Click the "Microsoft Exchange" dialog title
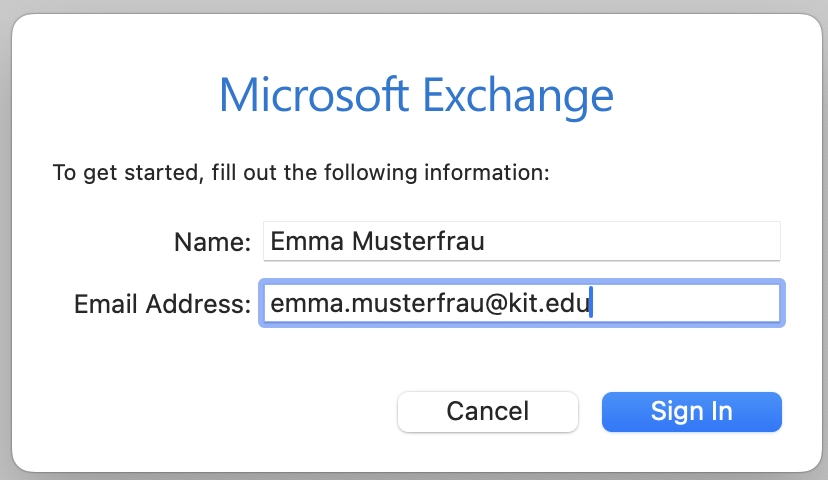828x480 pixels. tap(415, 96)
